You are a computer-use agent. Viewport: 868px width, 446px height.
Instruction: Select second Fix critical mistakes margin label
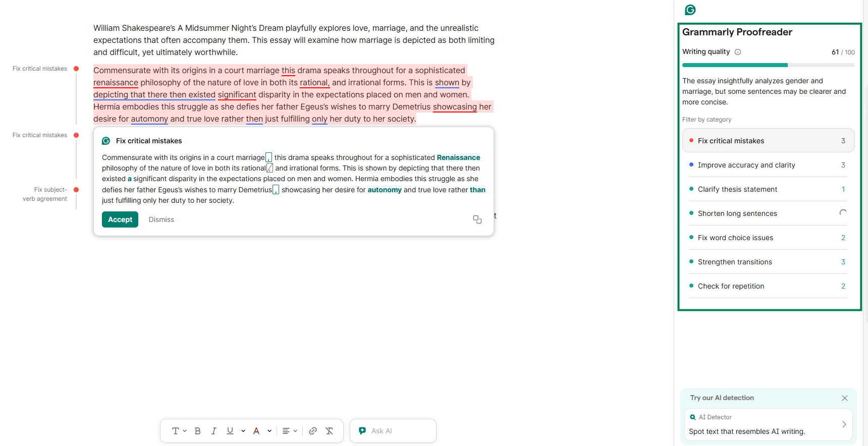click(40, 135)
